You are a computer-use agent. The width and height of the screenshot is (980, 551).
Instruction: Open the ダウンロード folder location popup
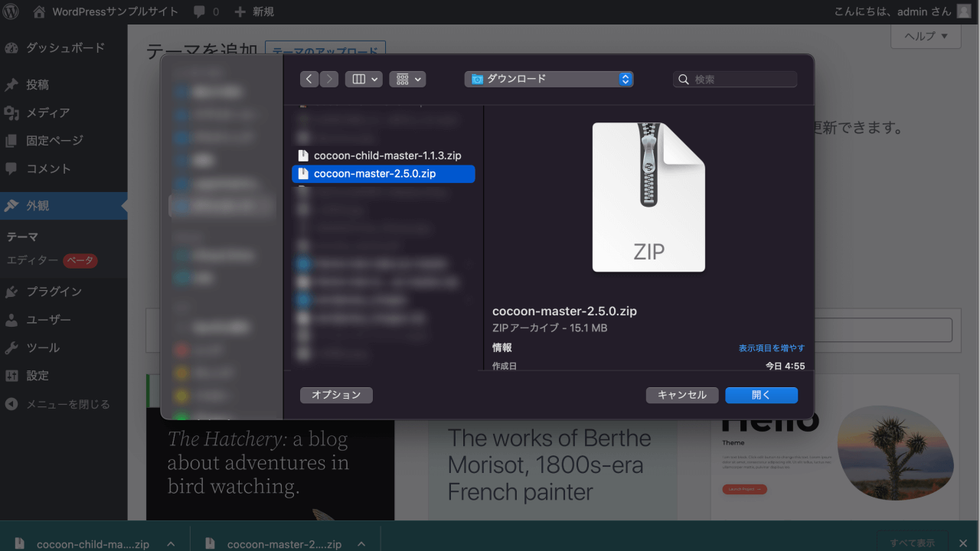coord(549,79)
